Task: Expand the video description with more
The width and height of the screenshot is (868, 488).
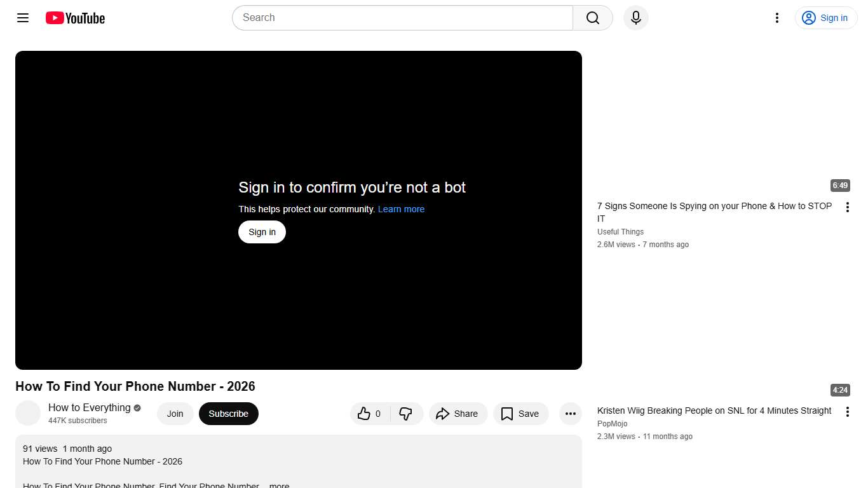Action: click(279, 485)
